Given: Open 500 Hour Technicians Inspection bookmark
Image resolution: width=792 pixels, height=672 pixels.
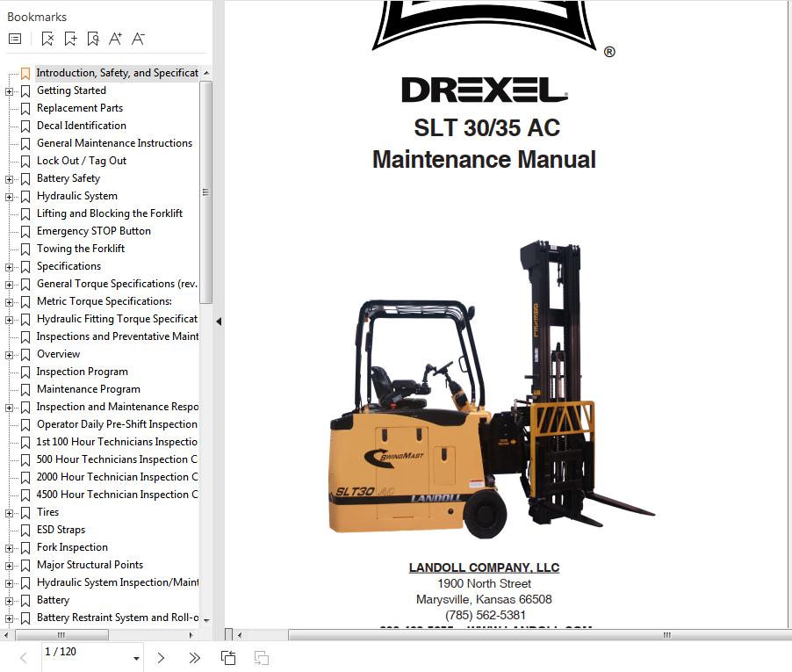Looking at the screenshot, I should [x=117, y=459].
